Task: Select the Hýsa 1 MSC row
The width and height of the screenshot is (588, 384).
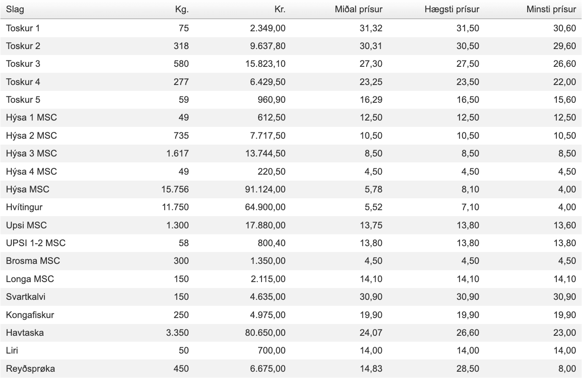Action: pyautogui.click(x=291, y=118)
